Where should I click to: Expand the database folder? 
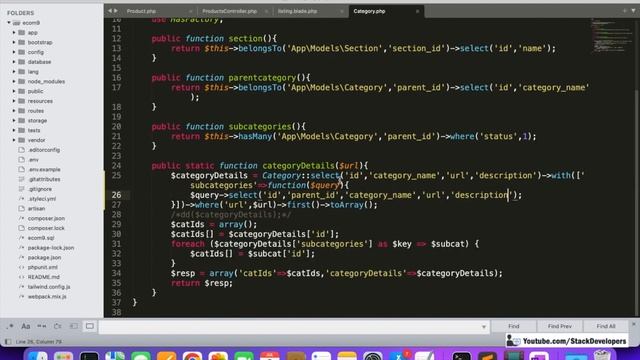click(14, 62)
